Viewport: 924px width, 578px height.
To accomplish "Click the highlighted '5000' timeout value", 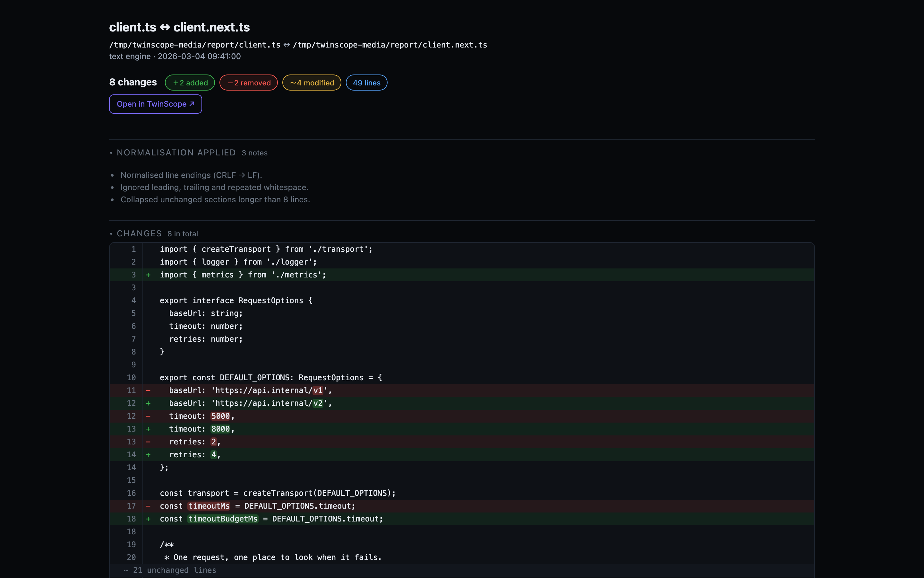I will [221, 416].
